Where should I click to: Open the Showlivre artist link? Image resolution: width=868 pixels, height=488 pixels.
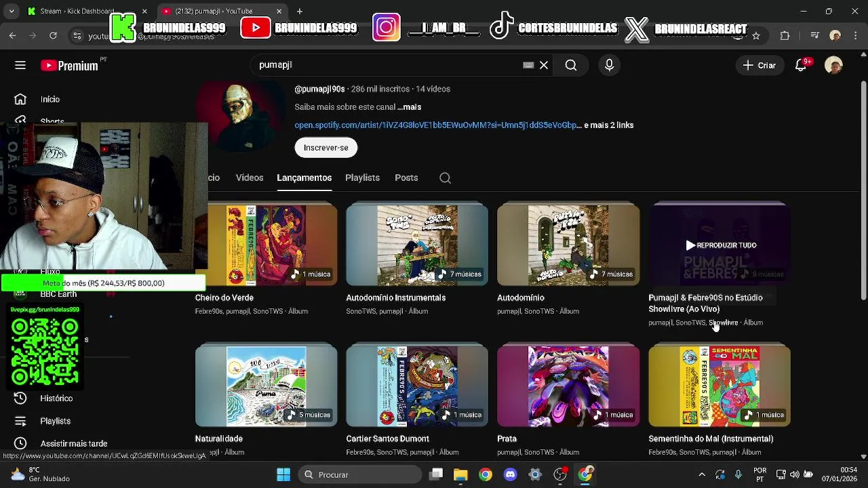(x=723, y=323)
